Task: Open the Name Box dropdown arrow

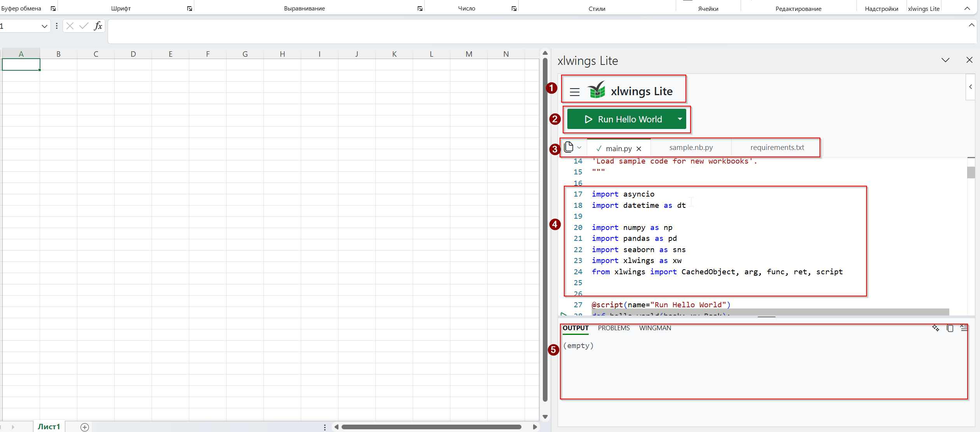Action: (44, 26)
